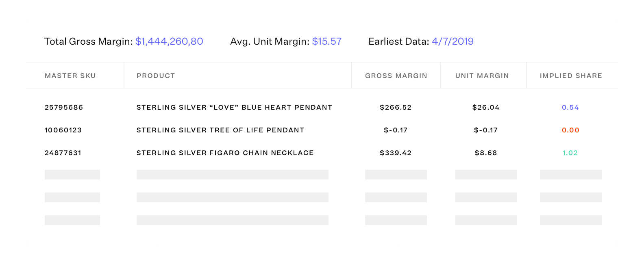Screen dimensions: 644x277
Task: Click the Implied Share column header
Action: tap(571, 76)
